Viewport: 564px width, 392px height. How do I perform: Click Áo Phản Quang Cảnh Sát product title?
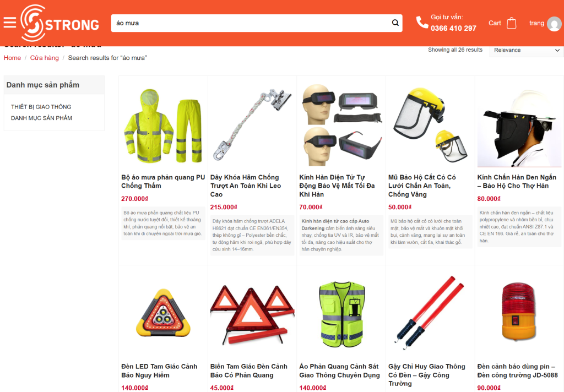339,371
